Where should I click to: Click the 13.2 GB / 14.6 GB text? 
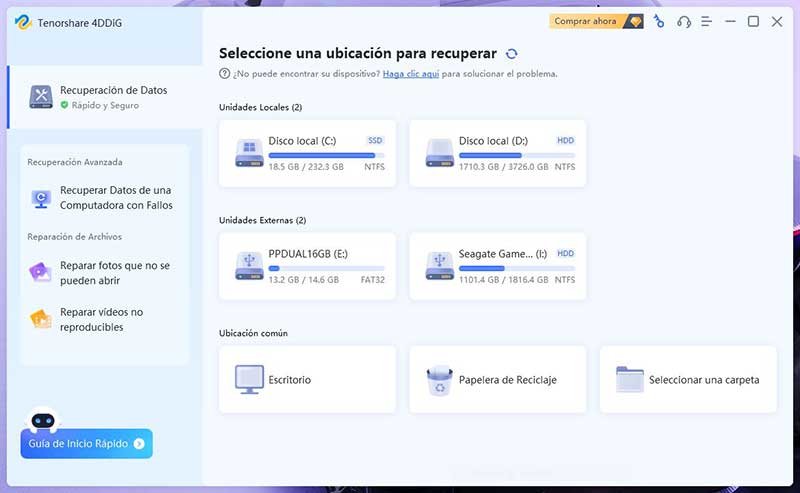tap(304, 280)
